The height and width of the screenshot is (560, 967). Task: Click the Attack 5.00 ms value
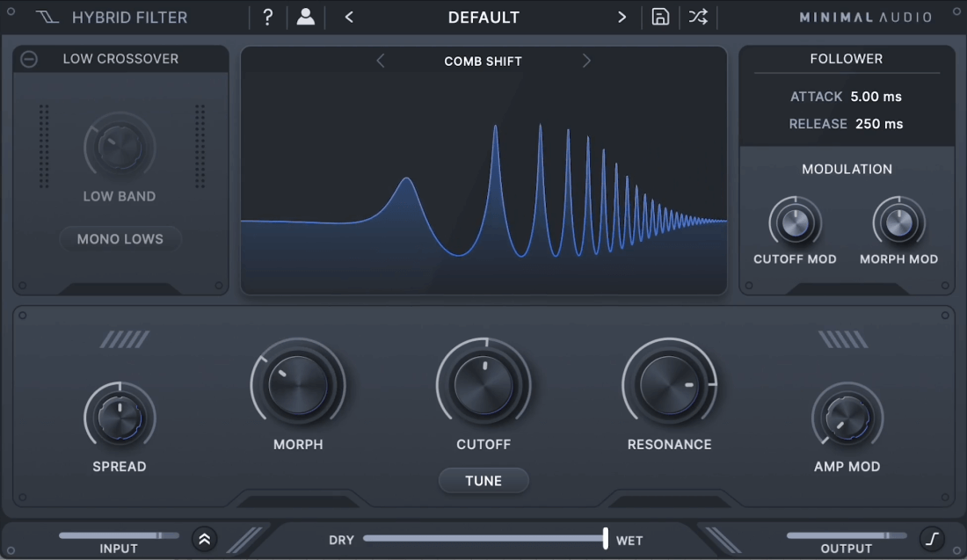tap(876, 96)
